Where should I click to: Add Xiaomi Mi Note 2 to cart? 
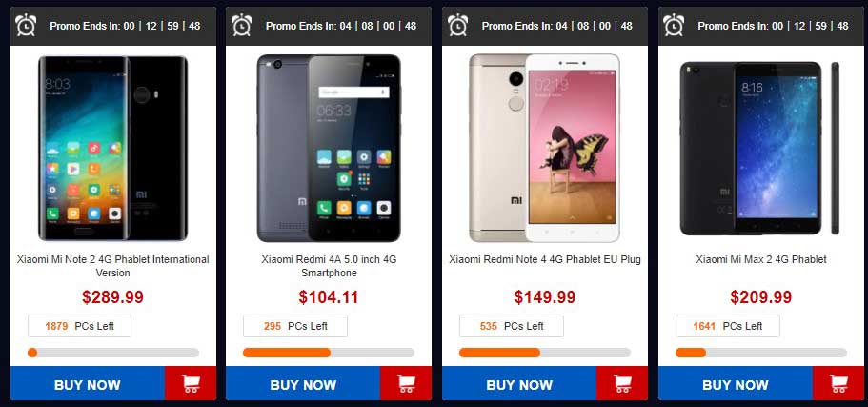(191, 383)
